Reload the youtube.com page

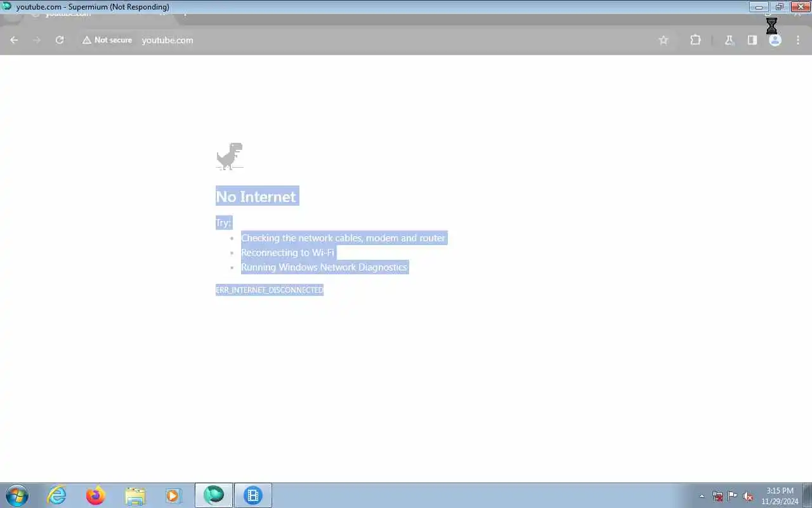60,40
